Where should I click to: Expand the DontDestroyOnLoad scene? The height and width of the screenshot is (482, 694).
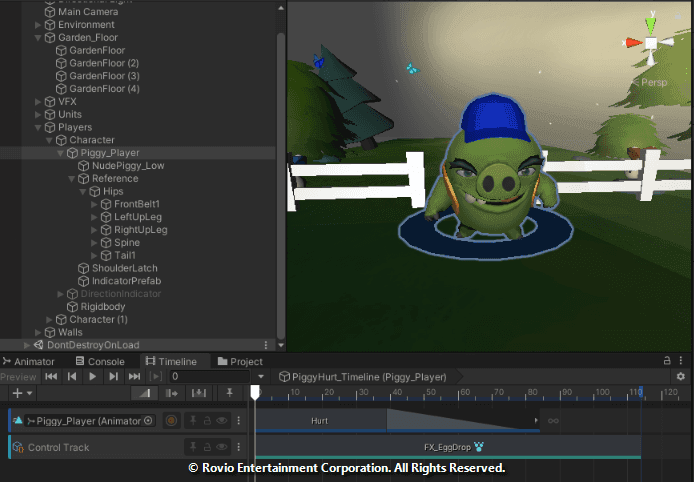pyautogui.click(x=27, y=345)
